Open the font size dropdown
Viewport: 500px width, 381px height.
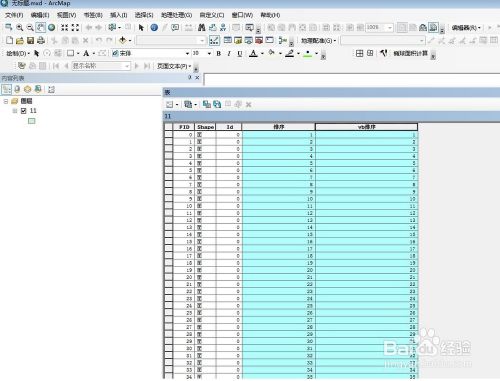[x=209, y=53]
